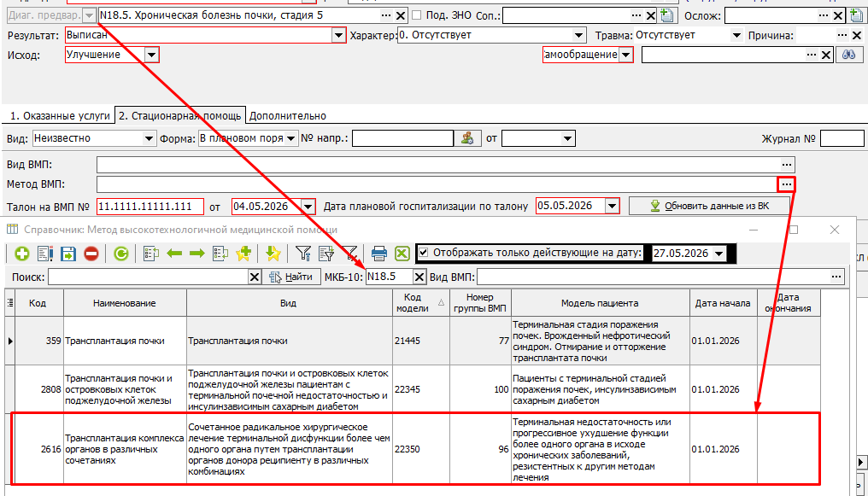Open diagnosis lookup ellipsis next to N18.5

pos(386,15)
